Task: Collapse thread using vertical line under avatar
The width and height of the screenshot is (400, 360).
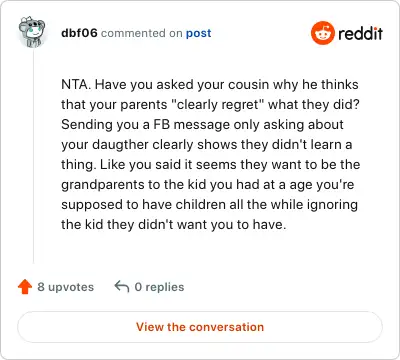Action: click(33, 157)
